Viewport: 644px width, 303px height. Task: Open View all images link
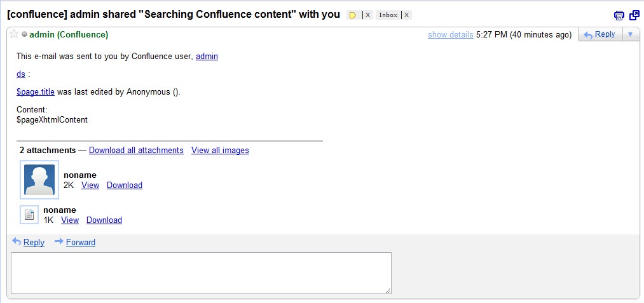(220, 151)
